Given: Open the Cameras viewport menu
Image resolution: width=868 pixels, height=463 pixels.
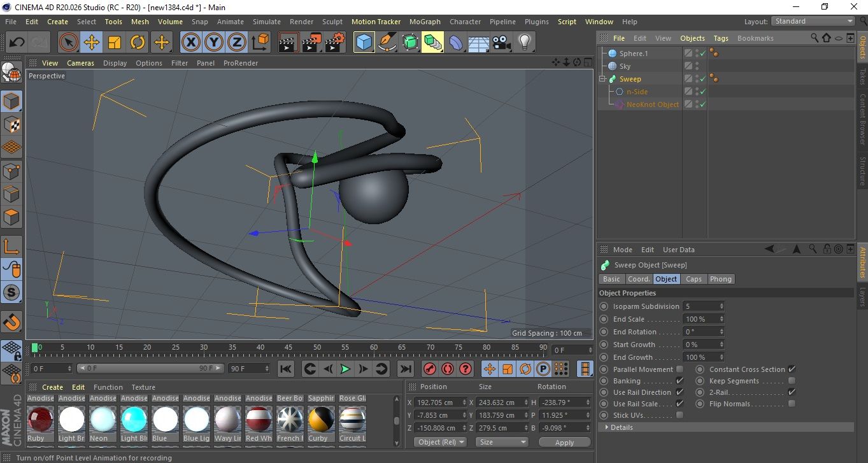Looking at the screenshot, I should [x=80, y=63].
